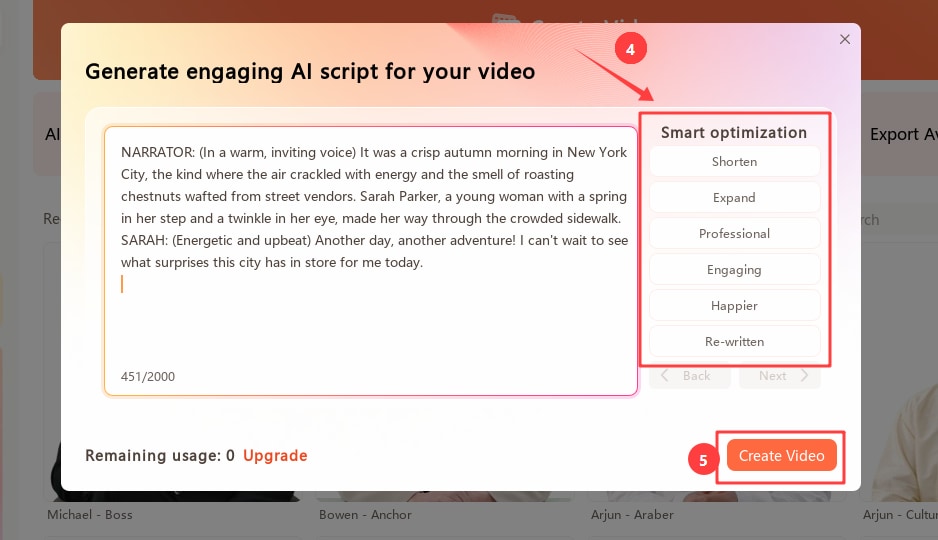The width and height of the screenshot is (938, 540).
Task: Close the AI script dialog
Action: (x=845, y=39)
